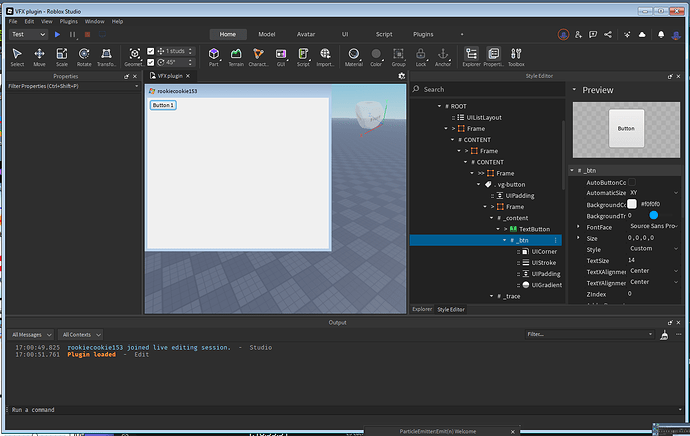The width and height of the screenshot is (690, 436).
Task: Open the Material picker
Action: [354, 57]
